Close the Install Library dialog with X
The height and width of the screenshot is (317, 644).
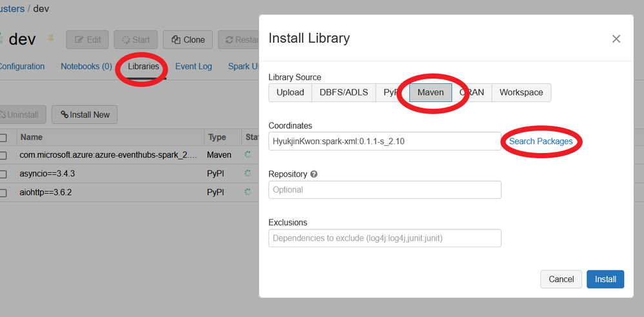(x=616, y=39)
